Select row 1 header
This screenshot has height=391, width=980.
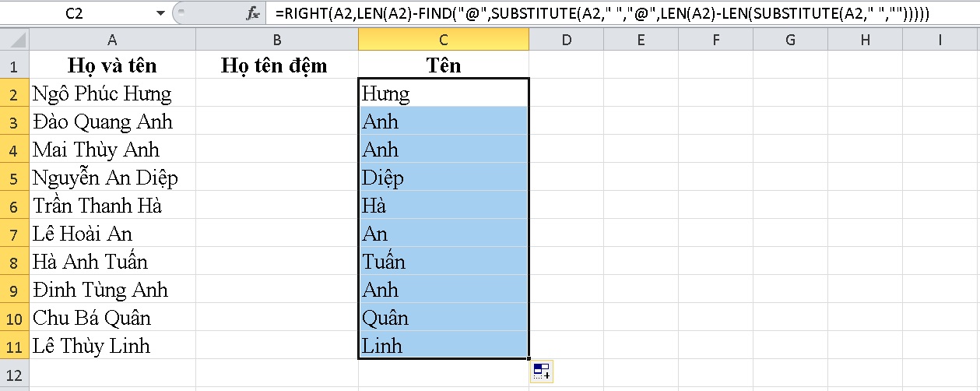pos(15,65)
